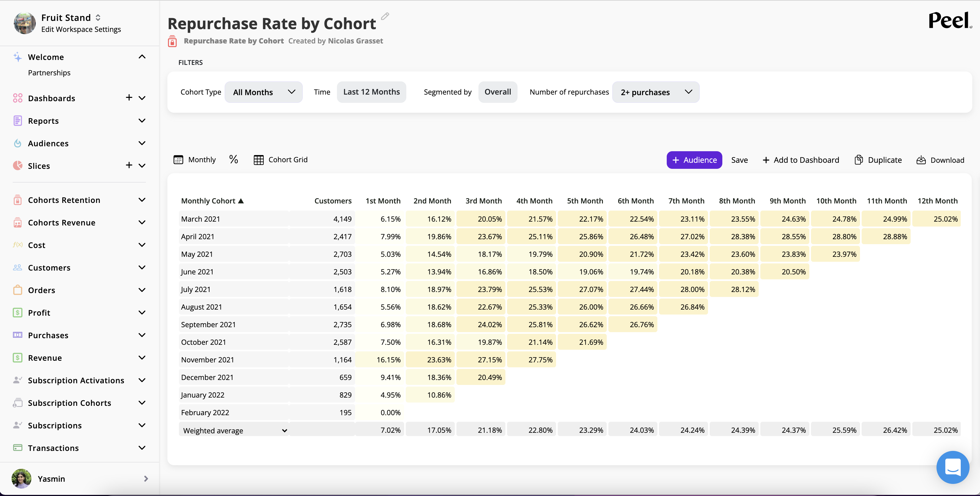Click the Duplicate report icon

[x=859, y=160]
